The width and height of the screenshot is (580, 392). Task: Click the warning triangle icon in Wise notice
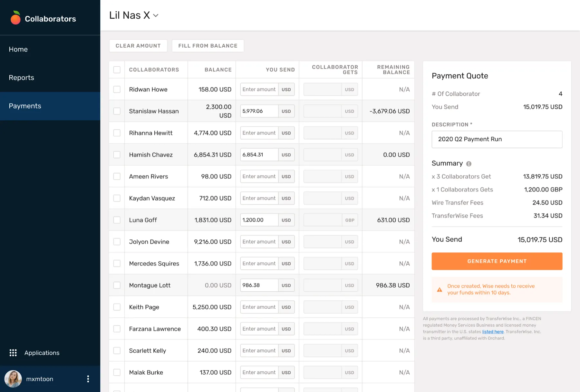(x=440, y=289)
